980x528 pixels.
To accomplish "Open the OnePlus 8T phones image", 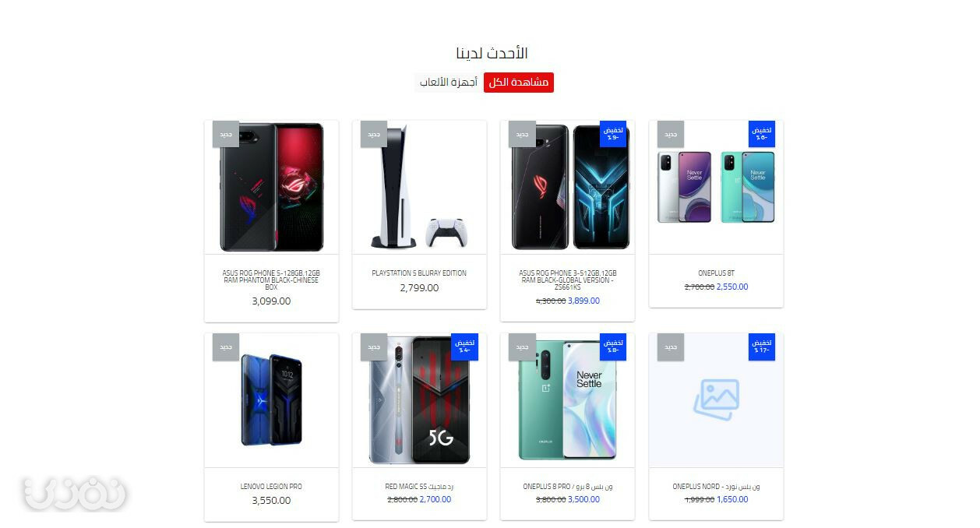I will point(716,187).
